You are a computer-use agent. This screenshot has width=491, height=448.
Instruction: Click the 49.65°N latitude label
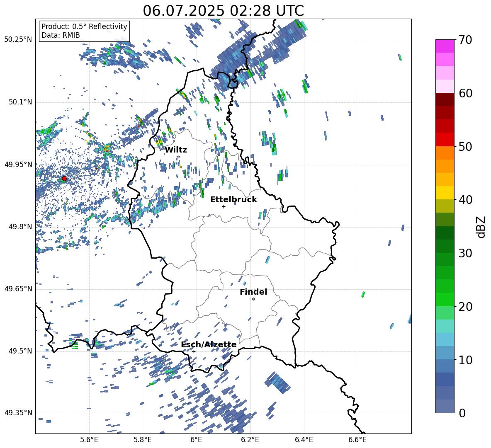pos(18,289)
